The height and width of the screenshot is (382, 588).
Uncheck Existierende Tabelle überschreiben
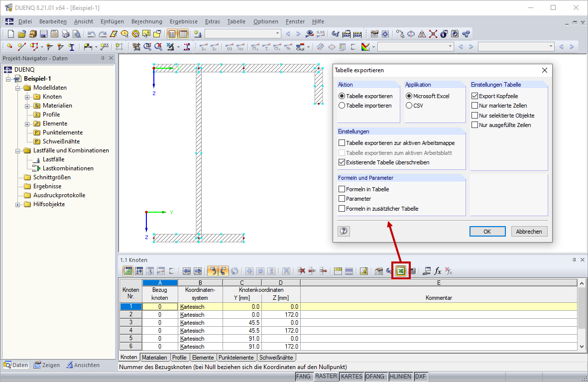[x=342, y=161]
